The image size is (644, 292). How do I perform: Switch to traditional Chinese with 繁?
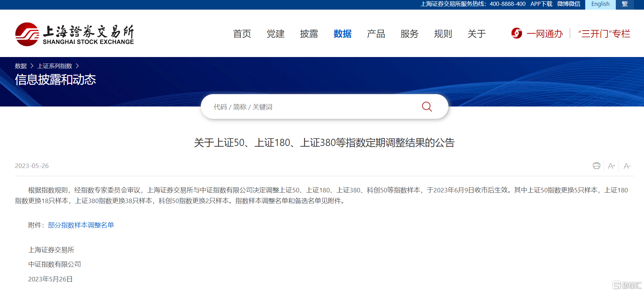(625, 4)
